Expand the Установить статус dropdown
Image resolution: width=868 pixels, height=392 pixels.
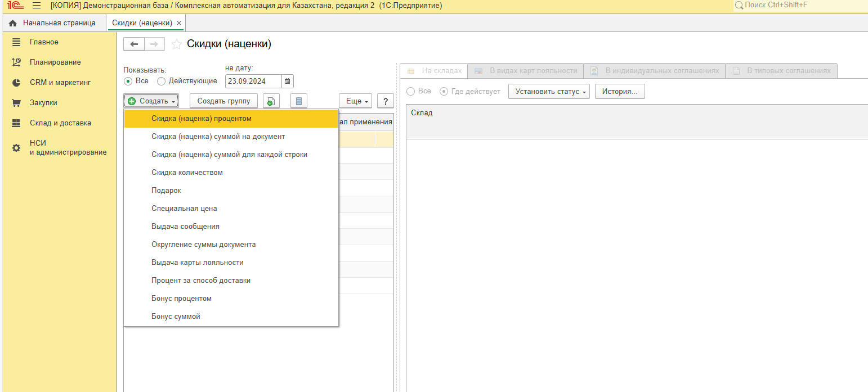tap(548, 91)
